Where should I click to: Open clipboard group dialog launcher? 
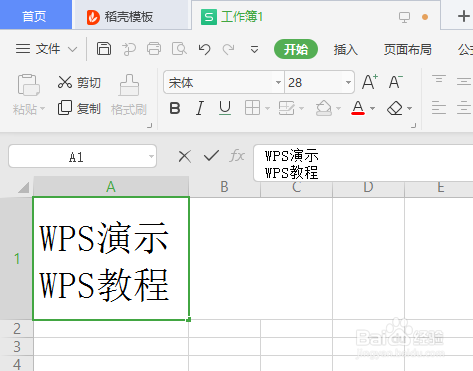[150, 126]
